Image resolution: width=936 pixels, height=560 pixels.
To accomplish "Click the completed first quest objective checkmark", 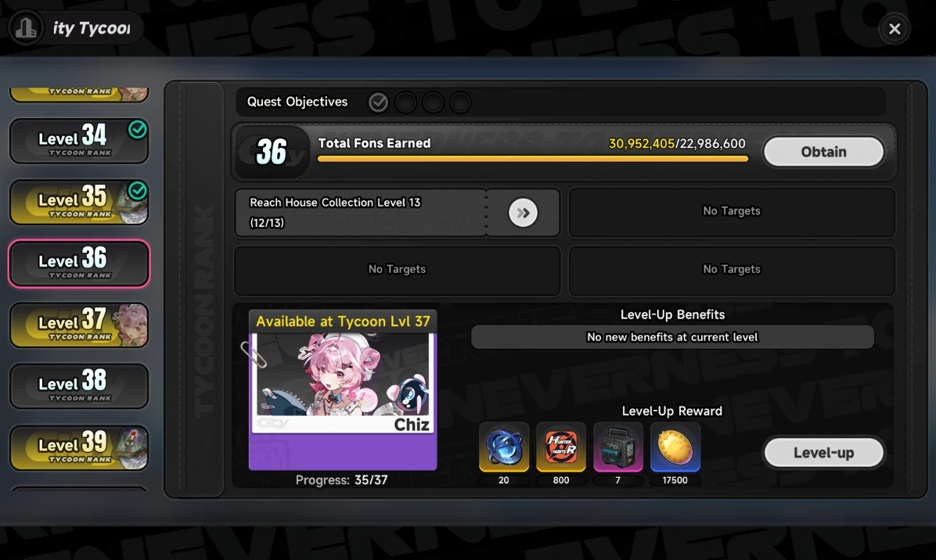I will [378, 102].
